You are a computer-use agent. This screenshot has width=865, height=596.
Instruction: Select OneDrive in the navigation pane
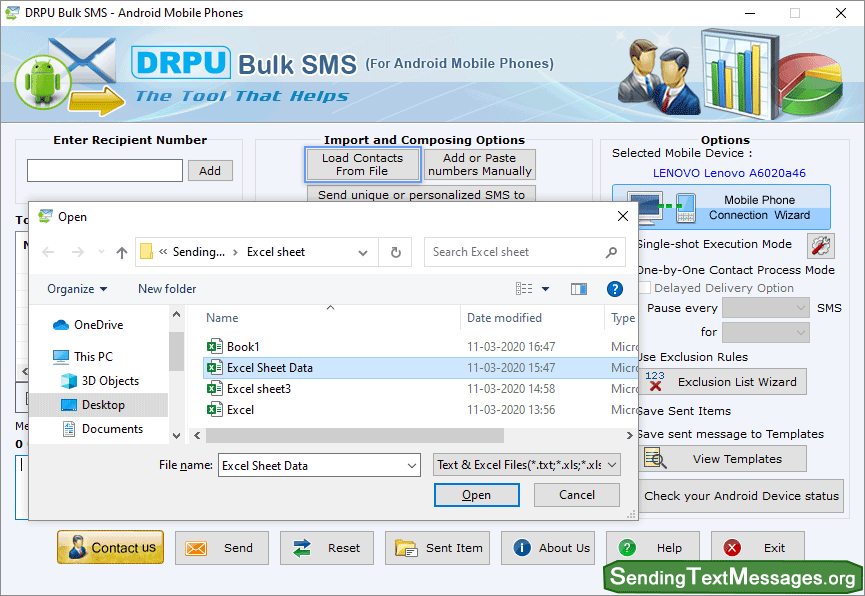coord(88,324)
